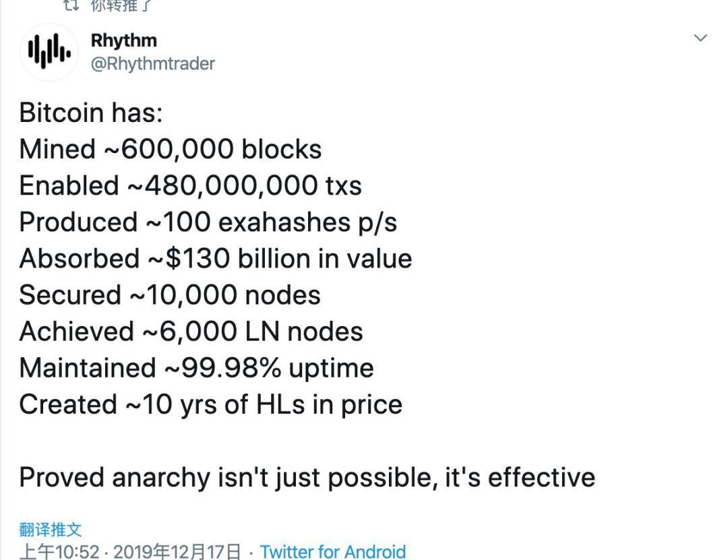Click the "Achieved ~6,000 LN nodes" line

(191, 331)
